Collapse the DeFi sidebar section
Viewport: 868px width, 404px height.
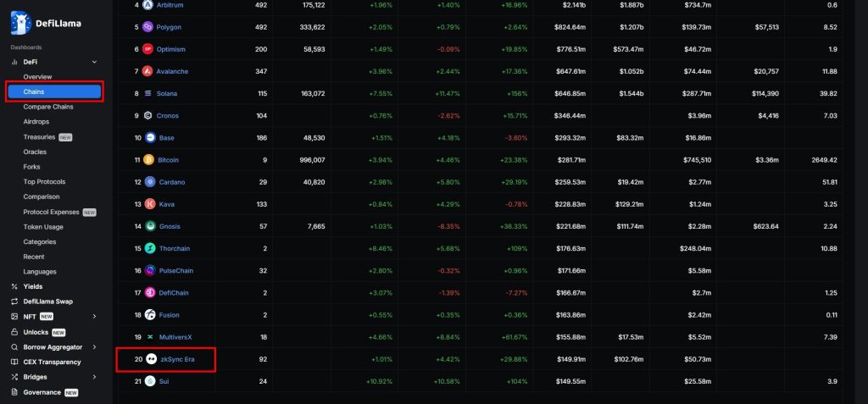tap(94, 63)
